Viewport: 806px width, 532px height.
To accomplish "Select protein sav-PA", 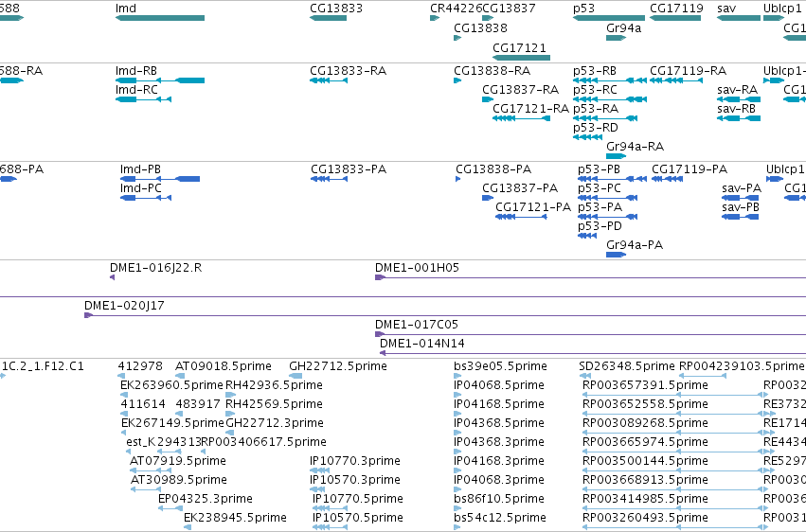I will tap(741, 198).
